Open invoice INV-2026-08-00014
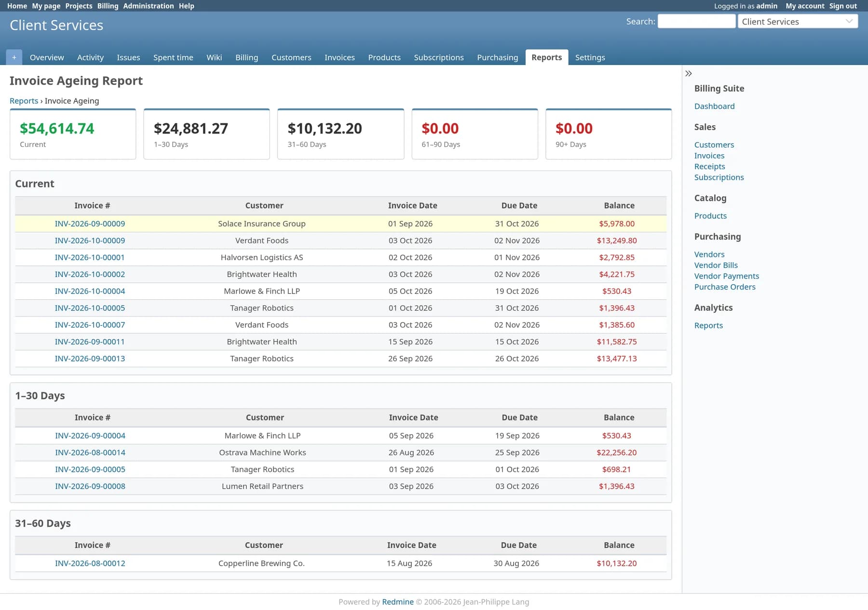 coord(90,452)
